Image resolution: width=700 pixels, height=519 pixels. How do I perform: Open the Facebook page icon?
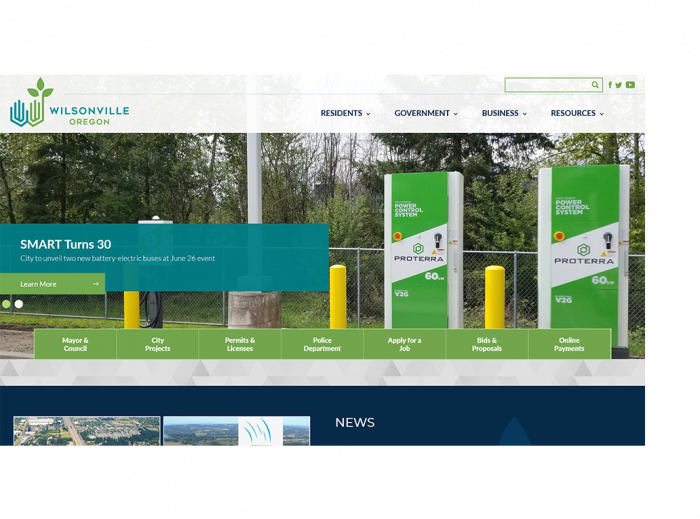(x=610, y=85)
